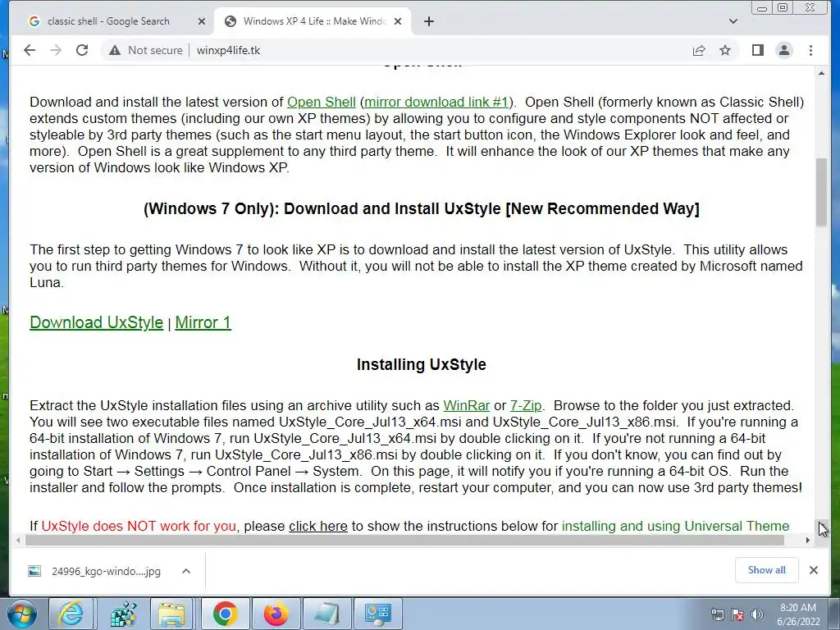Click the 'Installing UxStyle' heading
Image resolution: width=840 pixels, height=630 pixels.
point(421,364)
